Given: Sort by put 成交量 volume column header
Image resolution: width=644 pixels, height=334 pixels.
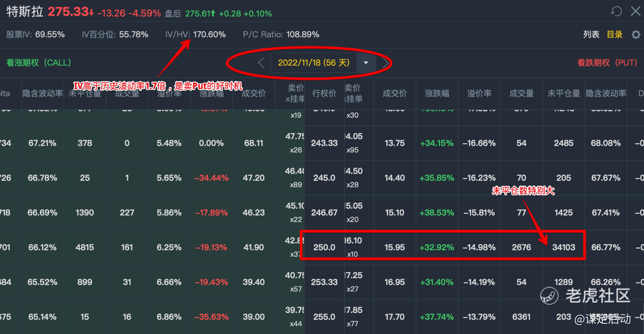Looking at the screenshot, I should tap(521, 94).
